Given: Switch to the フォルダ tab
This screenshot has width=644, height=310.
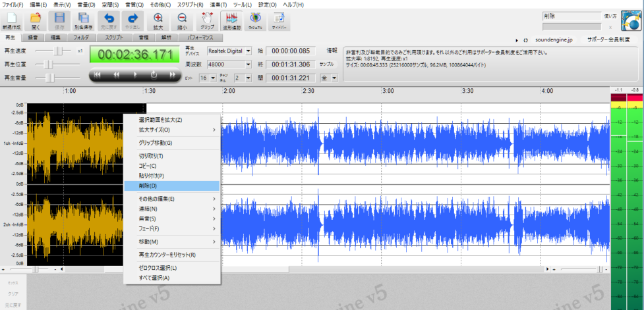Looking at the screenshot, I should tap(81, 38).
